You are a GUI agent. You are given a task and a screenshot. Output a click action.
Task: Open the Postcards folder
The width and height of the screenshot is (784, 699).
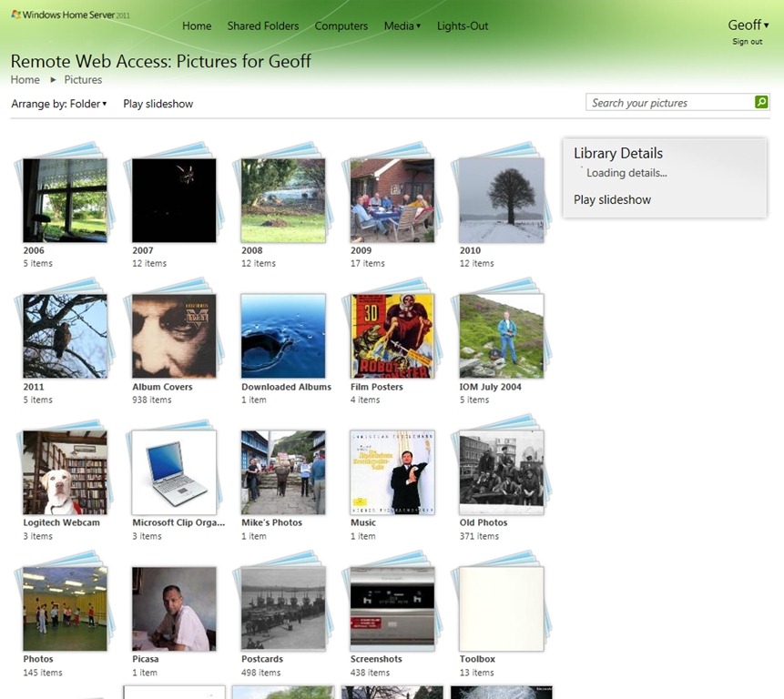click(x=283, y=609)
